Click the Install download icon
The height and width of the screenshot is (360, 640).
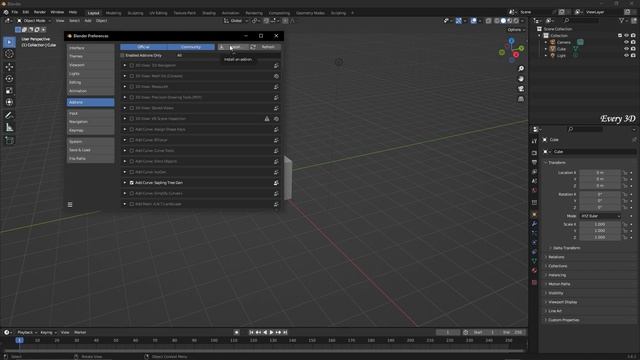click(x=222, y=47)
